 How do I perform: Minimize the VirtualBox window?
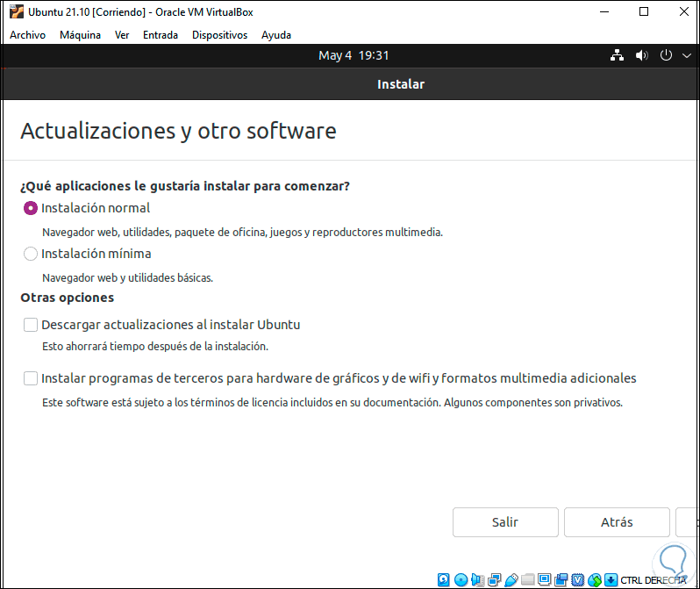pos(604,11)
